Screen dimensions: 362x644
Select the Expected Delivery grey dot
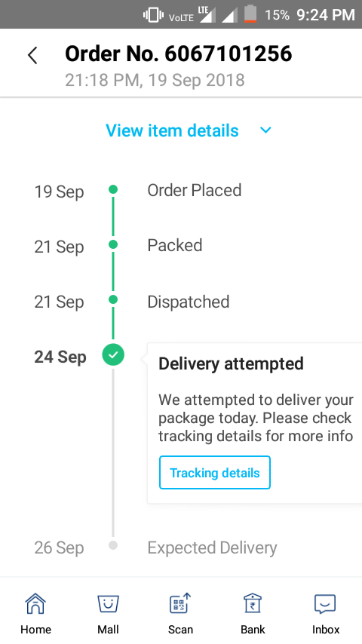click(x=113, y=545)
